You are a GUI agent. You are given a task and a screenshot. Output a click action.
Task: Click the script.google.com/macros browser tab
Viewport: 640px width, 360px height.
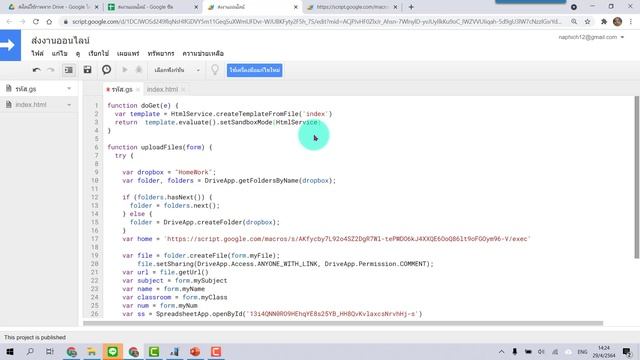(x=351, y=7)
